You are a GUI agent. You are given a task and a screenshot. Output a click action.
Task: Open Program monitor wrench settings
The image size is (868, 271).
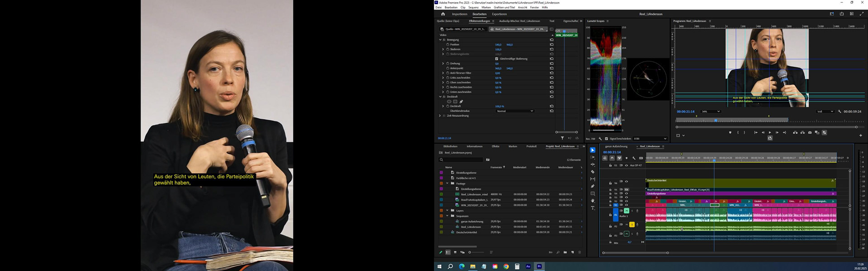tap(840, 112)
